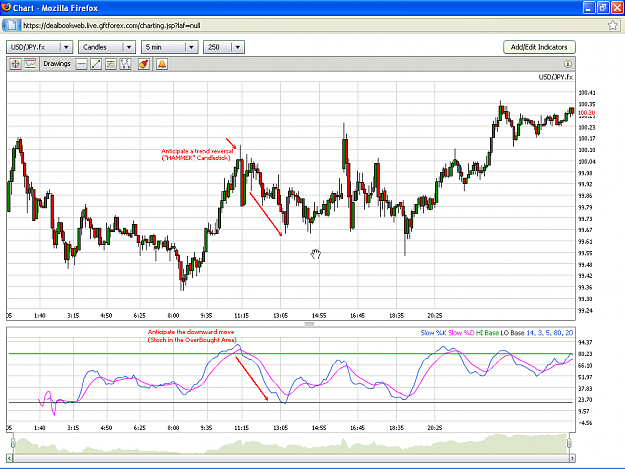Click the Slow %K legend label
This screenshot has width=625, height=469.
tap(433, 333)
